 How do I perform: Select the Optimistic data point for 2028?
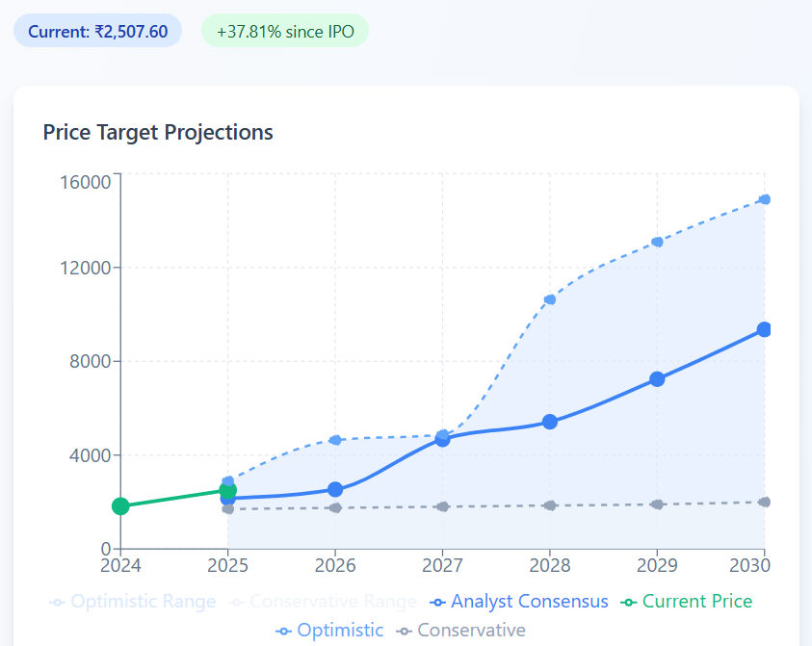click(x=550, y=299)
